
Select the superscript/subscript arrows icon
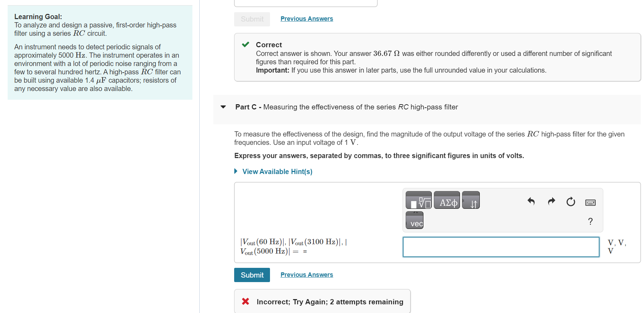[x=471, y=200]
